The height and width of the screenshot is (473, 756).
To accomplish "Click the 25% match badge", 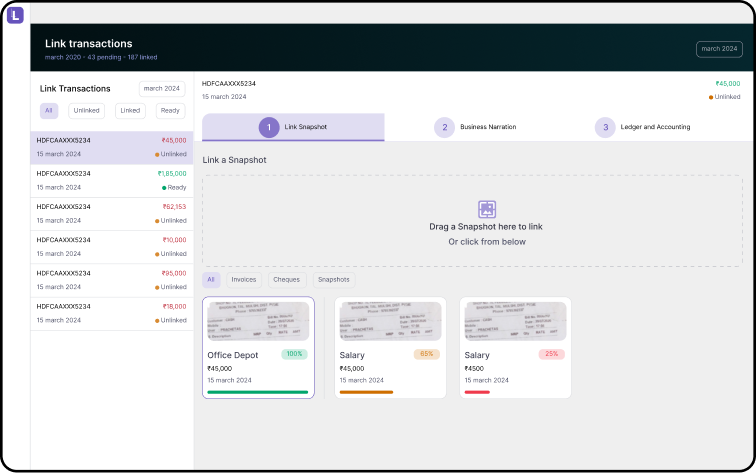I will coord(552,354).
